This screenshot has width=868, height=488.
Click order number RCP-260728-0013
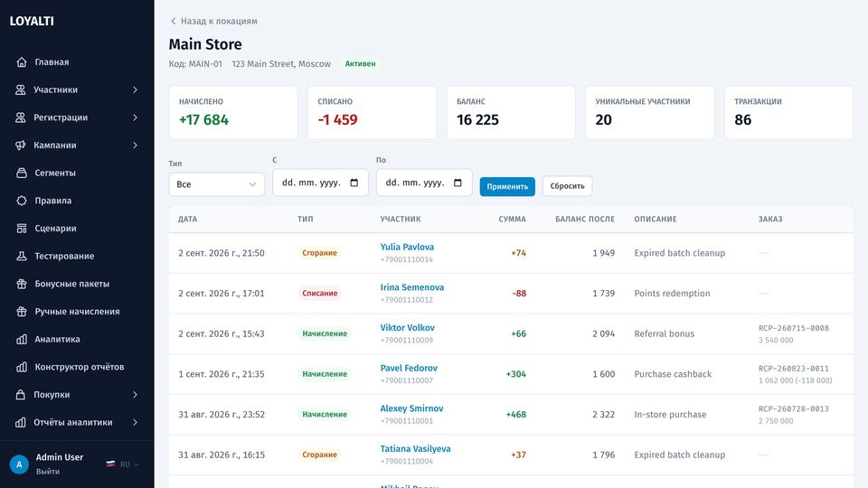[794, 408]
